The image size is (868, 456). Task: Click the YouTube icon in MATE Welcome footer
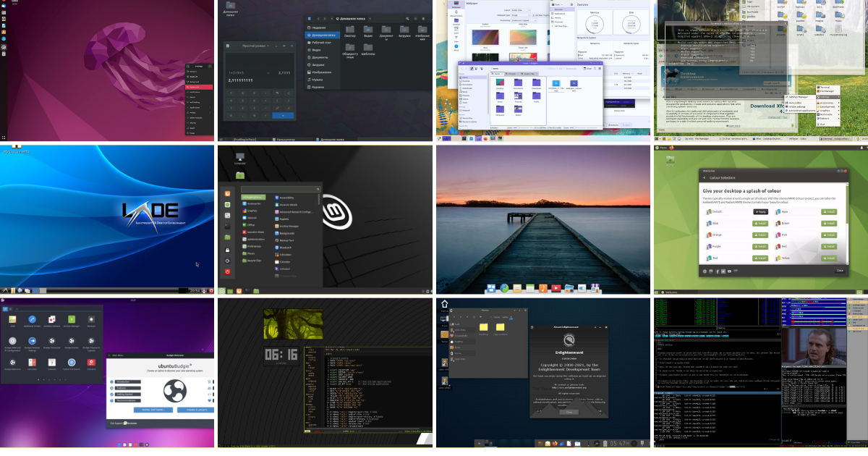pos(729,271)
